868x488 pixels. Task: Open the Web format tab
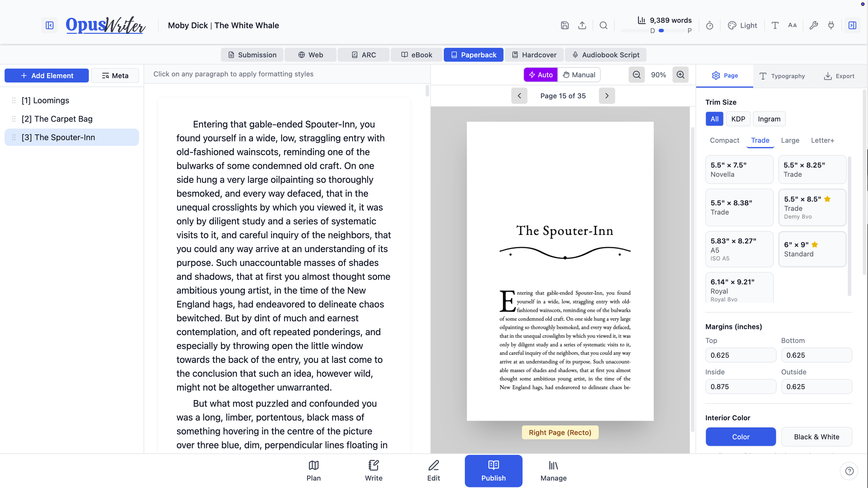(310, 55)
